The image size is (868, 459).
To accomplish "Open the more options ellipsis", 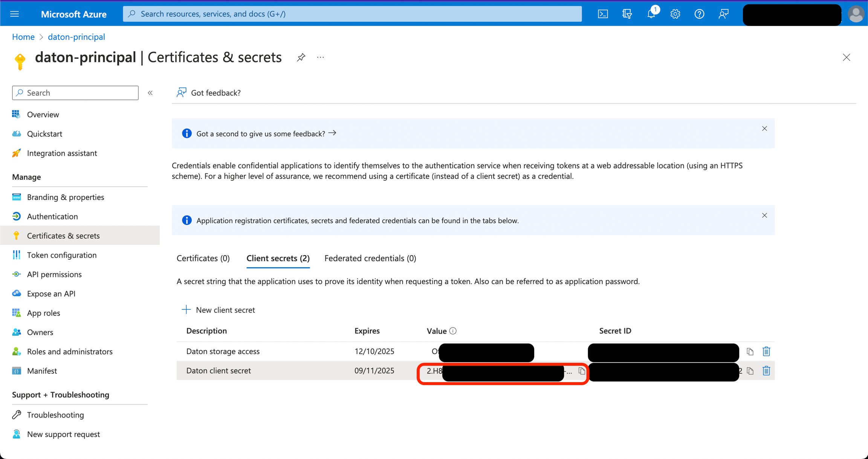I will tap(320, 57).
